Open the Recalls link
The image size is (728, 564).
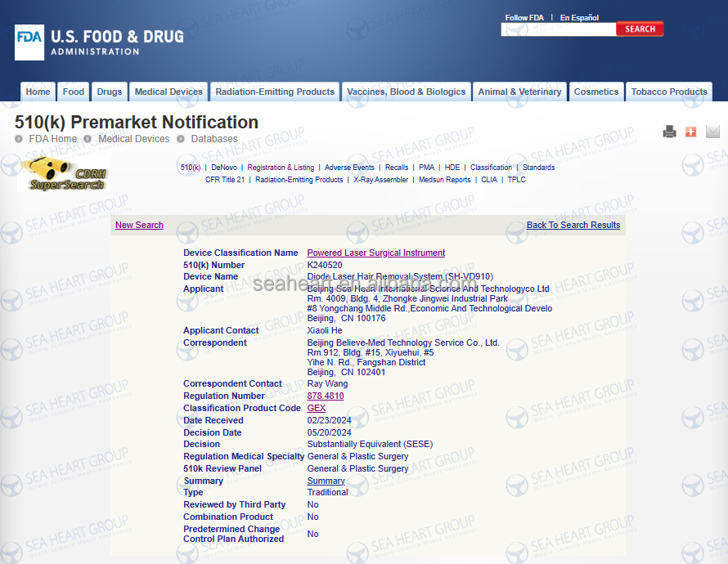pos(397,168)
